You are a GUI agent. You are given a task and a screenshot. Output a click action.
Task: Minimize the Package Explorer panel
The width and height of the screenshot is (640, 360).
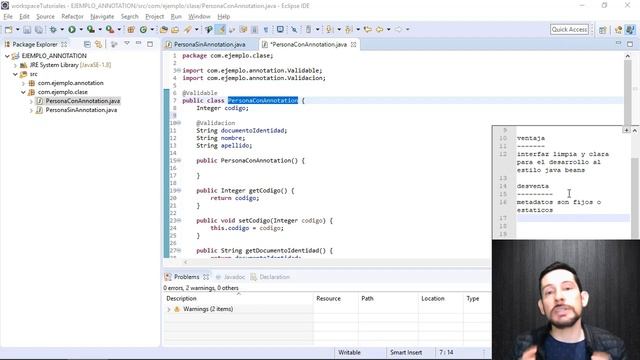tap(138, 43)
